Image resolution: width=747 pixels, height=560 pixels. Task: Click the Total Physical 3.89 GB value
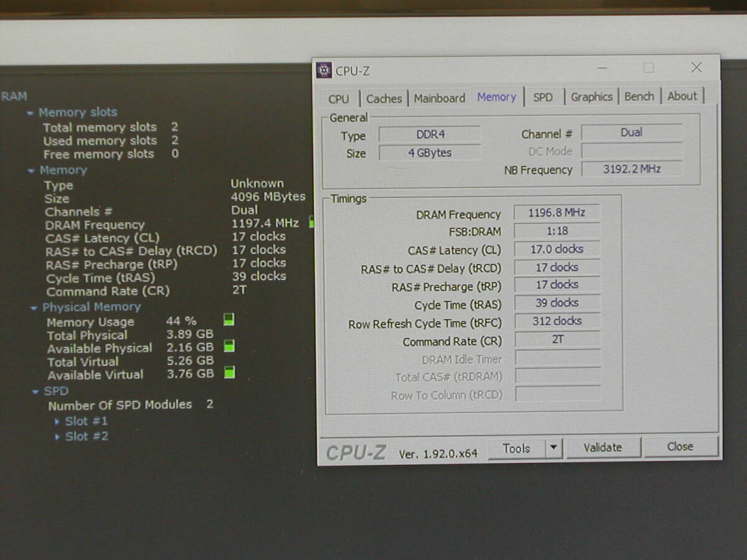(190, 334)
